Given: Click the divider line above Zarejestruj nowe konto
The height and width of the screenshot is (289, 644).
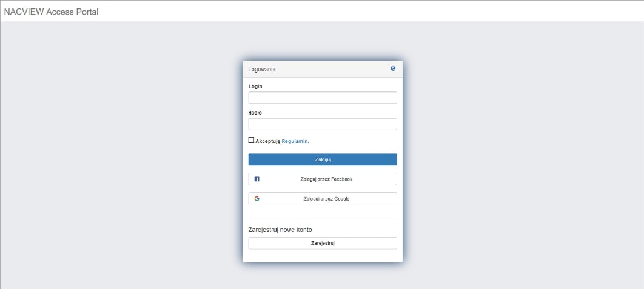Looking at the screenshot, I should pos(323,219).
